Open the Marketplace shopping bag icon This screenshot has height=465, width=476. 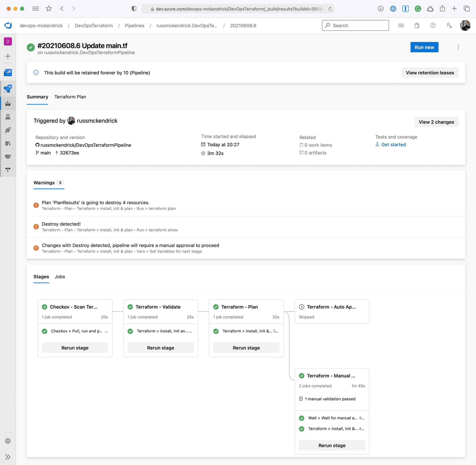417,25
